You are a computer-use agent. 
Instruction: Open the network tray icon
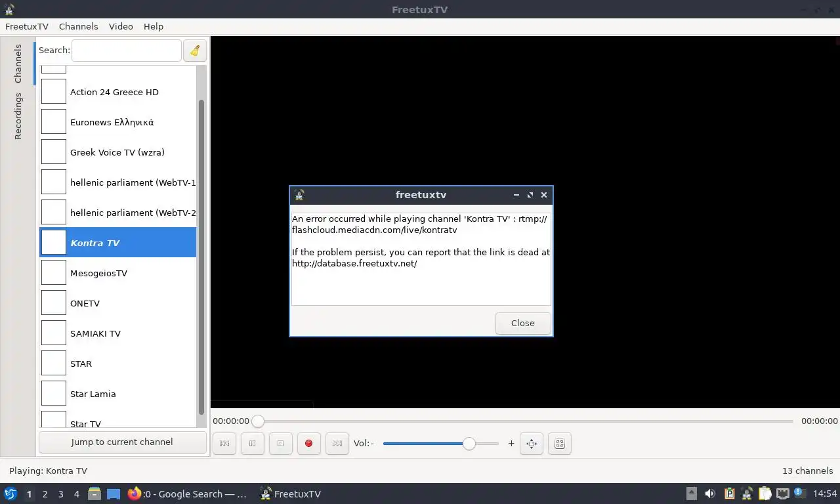pyautogui.click(x=782, y=493)
